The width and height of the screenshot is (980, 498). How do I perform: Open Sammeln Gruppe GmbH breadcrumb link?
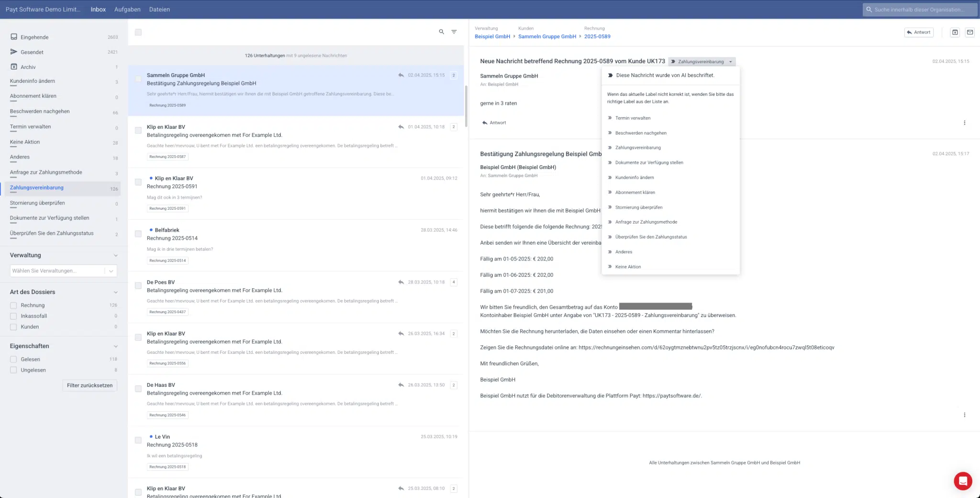(547, 36)
